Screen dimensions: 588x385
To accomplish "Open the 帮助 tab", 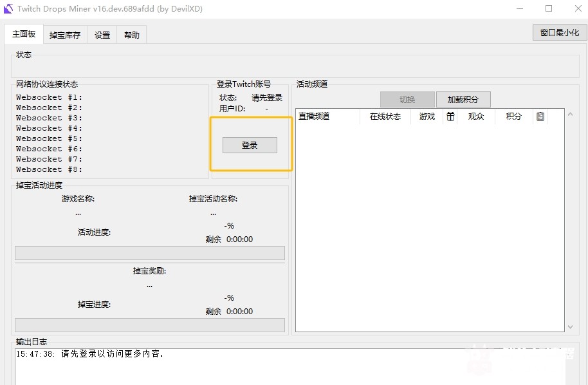I will [132, 35].
